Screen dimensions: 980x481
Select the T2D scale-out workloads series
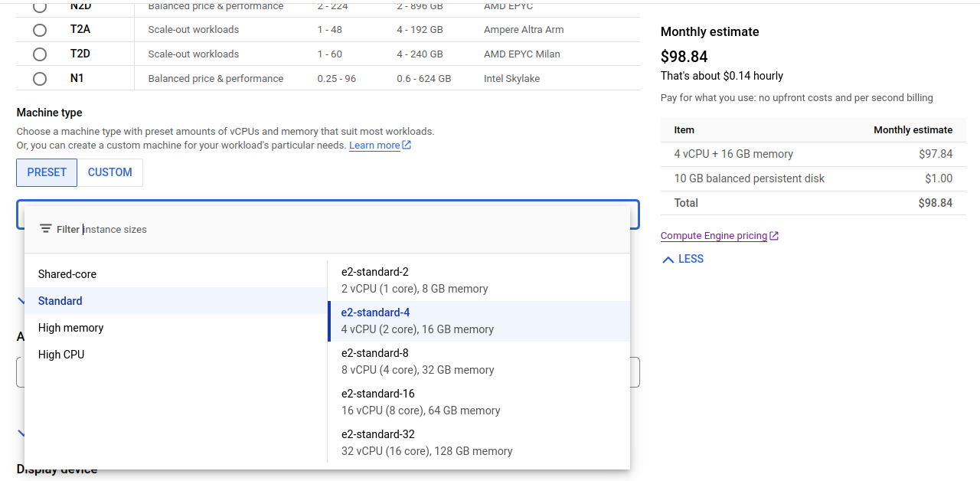39,54
